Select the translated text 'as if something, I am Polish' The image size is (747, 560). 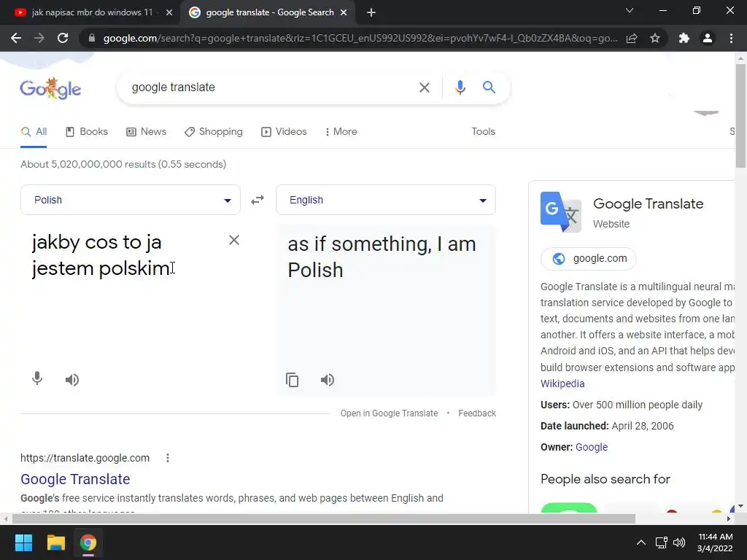382,257
